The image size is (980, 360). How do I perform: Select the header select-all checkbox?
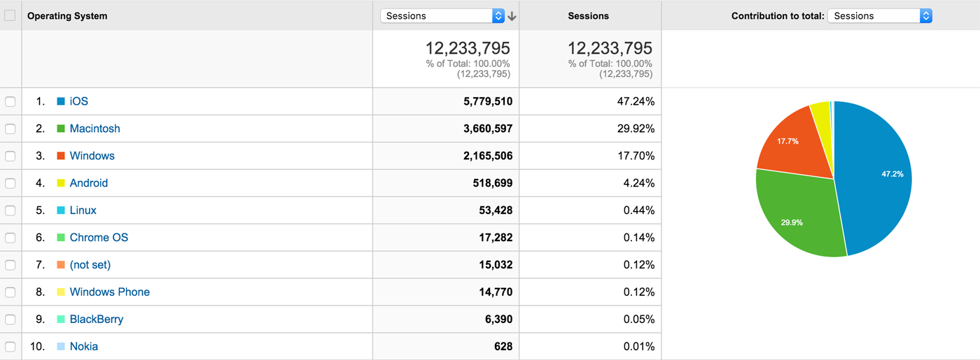(x=10, y=15)
